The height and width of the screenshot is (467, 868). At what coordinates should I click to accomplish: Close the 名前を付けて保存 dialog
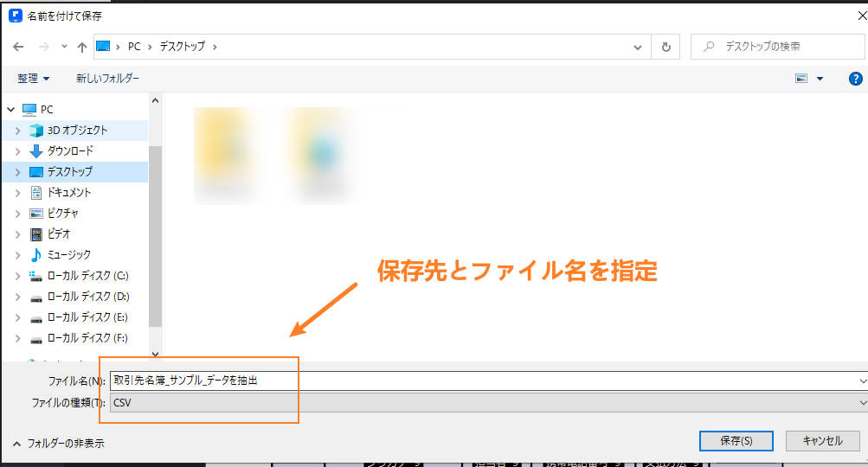point(861,16)
